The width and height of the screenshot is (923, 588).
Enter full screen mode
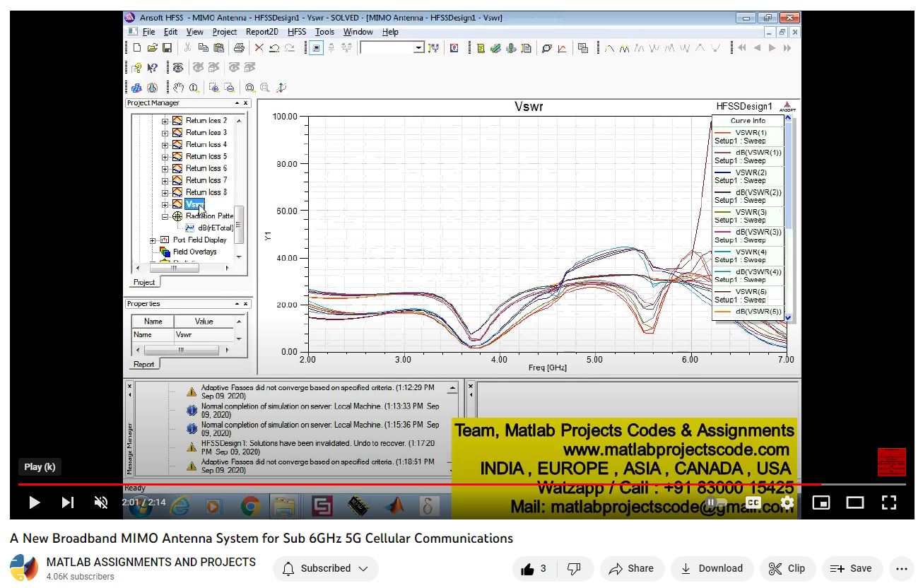(889, 502)
